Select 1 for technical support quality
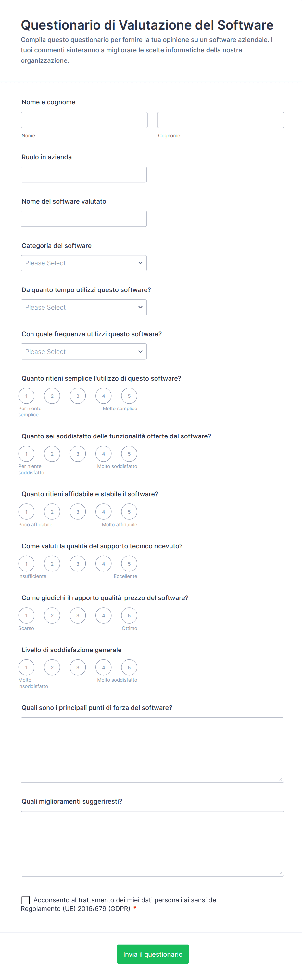The width and height of the screenshot is (302, 980). pyautogui.click(x=26, y=564)
